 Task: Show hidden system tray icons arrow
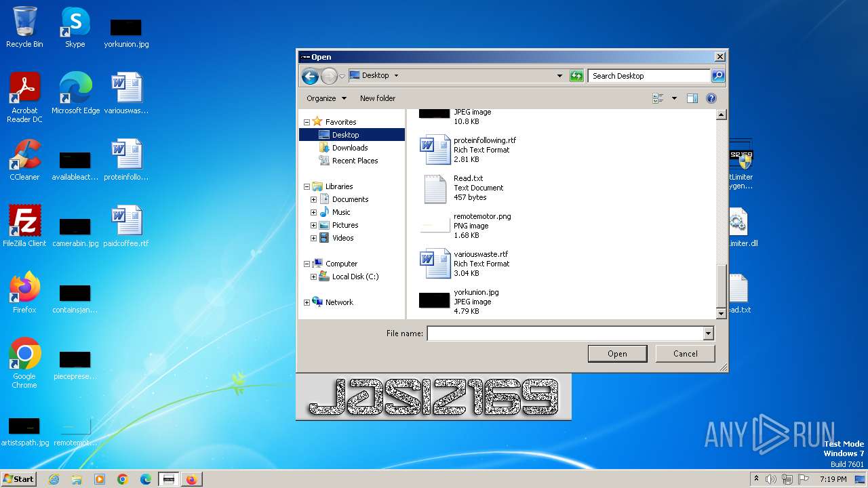757,479
